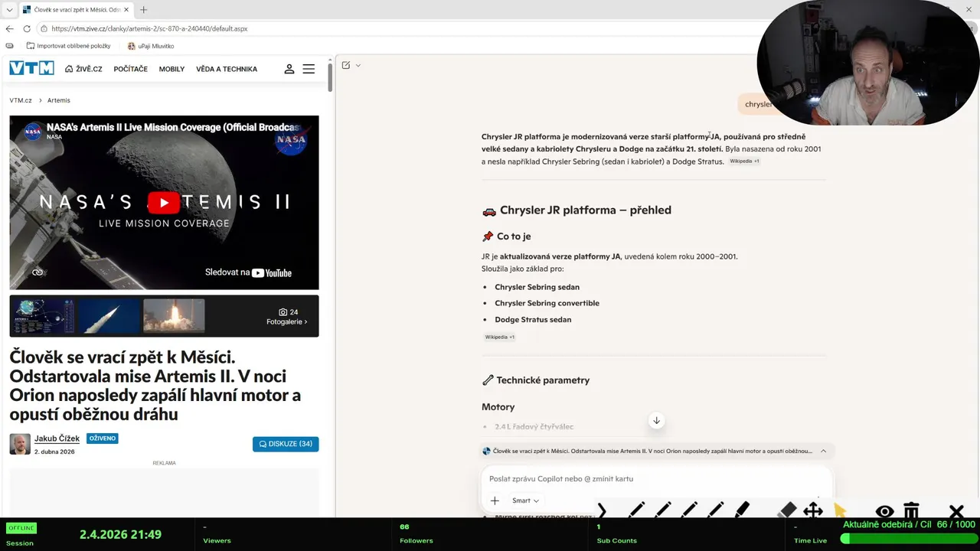The width and height of the screenshot is (980, 551).
Task: Open the POČÍTAČE menu item
Action: [x=130, y=69]
